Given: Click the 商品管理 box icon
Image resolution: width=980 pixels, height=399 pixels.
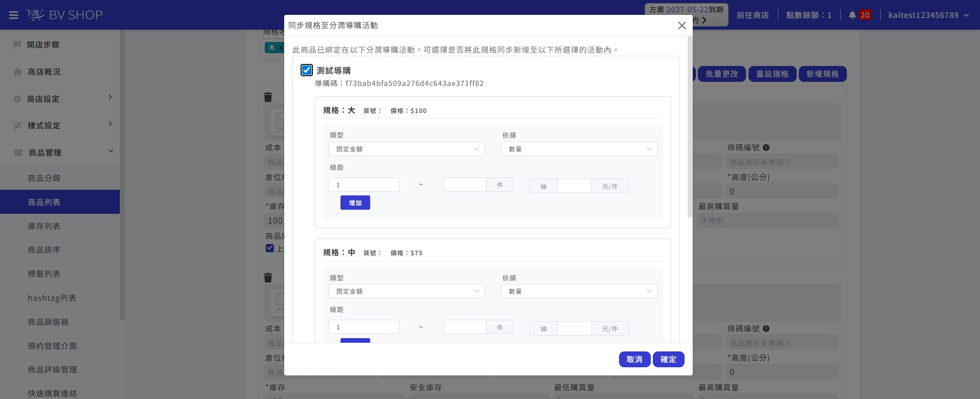Looking at the screenshot, I should (x=18, y=152).
